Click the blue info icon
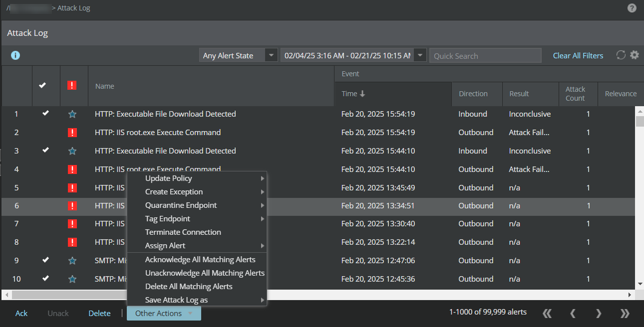Image resolution: width=644 pixels, height=327 pixels. pyautogui.click(x=15, y=55)
